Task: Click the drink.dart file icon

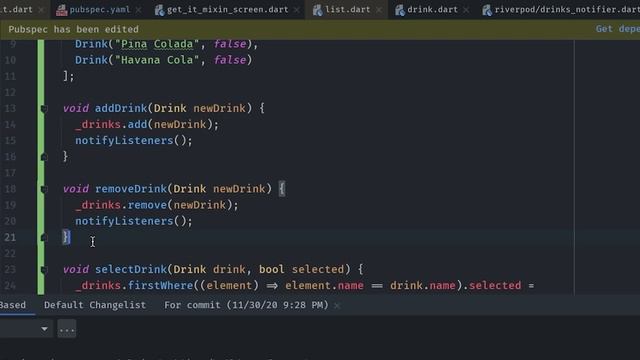Action: (x=400, y=10)
